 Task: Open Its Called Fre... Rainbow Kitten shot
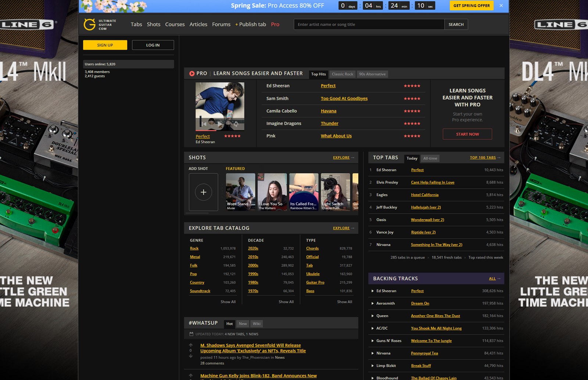(304, 192)
